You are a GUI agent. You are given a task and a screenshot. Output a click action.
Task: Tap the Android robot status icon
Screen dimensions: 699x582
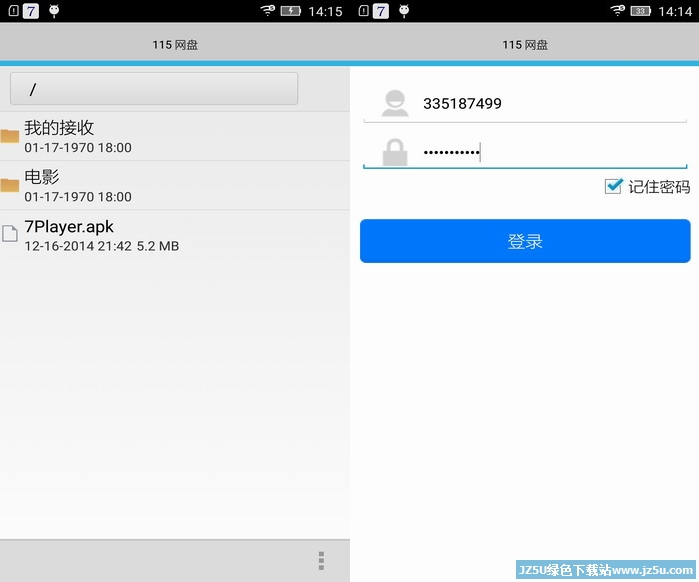pyautogui.click(x=54, y=11)
